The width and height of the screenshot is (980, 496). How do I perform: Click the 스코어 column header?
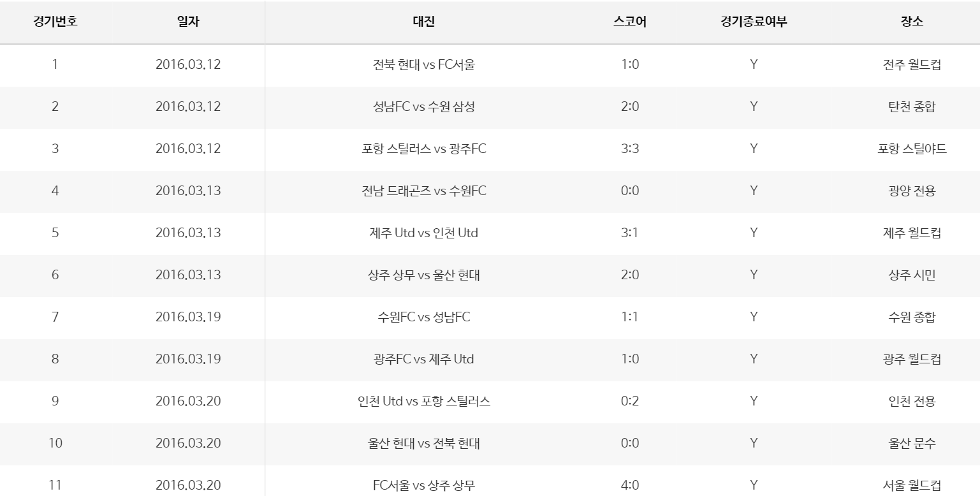point(629,21)
